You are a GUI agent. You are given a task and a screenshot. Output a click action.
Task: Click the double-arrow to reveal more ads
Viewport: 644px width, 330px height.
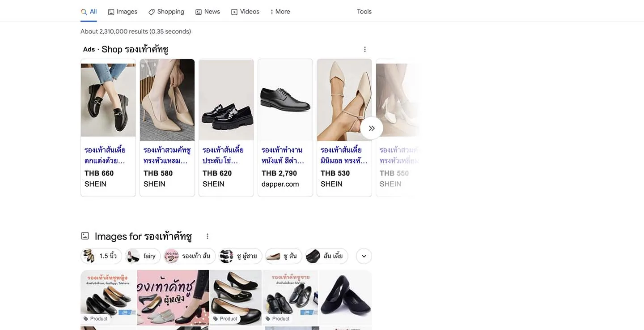[x=371, y=128]
